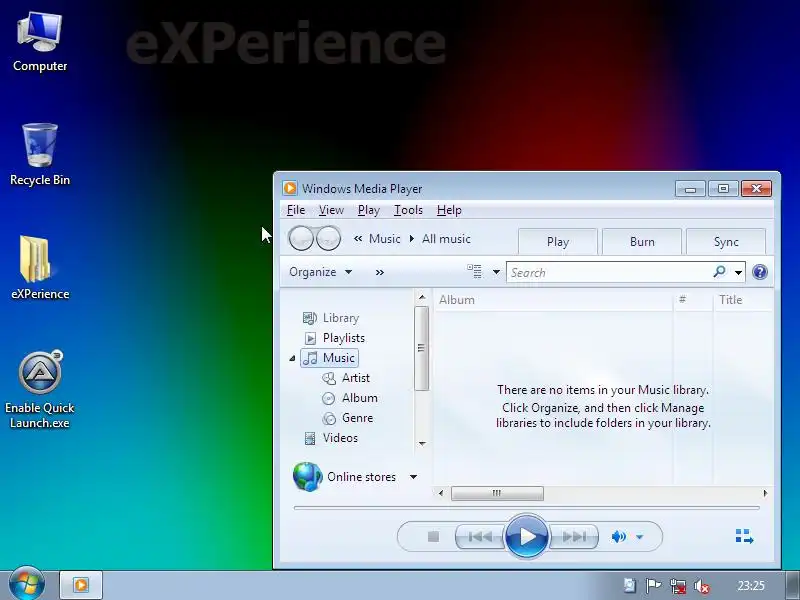Open the Windows Start orb
Viewport: 800px width, 600px height.
pos(27,584)
